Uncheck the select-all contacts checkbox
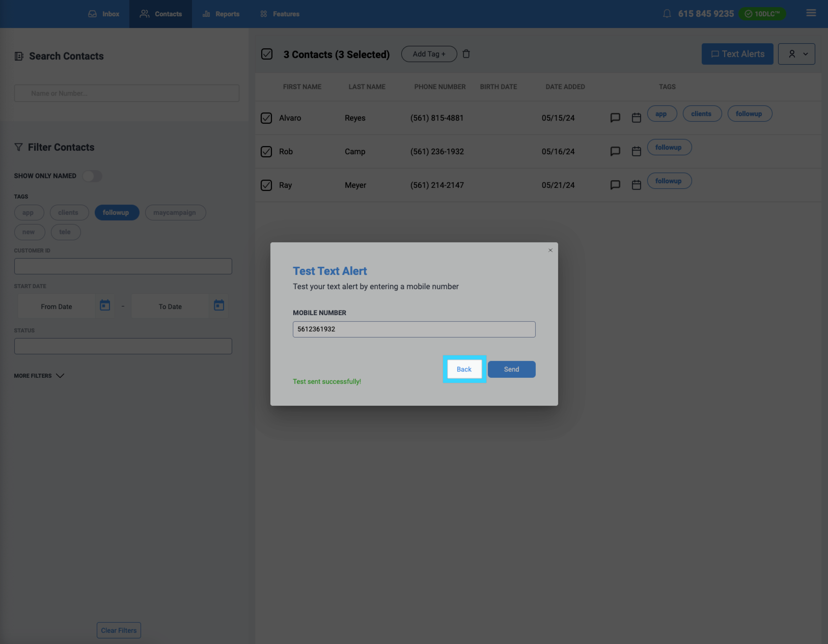The width and height of the screenshot is (828, 644). [267, 54]
